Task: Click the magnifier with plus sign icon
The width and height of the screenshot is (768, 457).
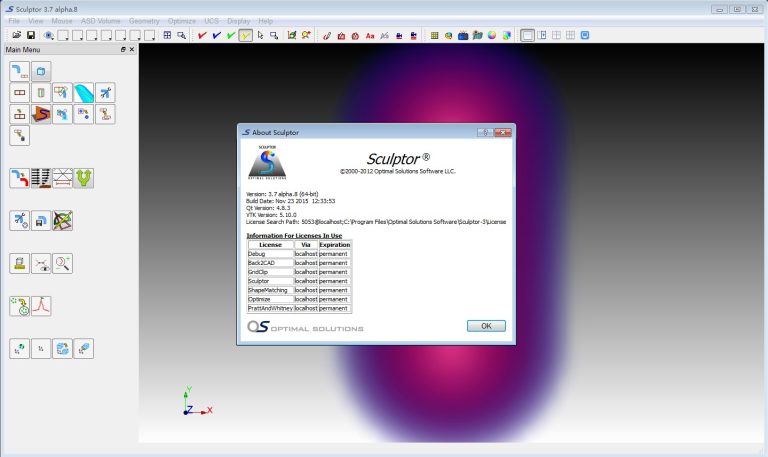Action: tap(62, 264)
